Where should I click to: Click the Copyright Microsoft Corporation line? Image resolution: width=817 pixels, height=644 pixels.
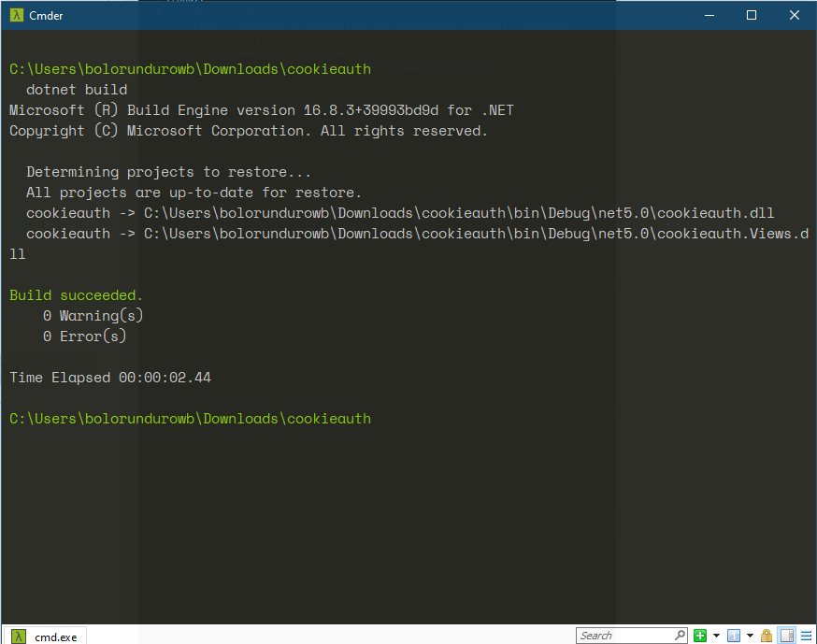tap(249, 131)
